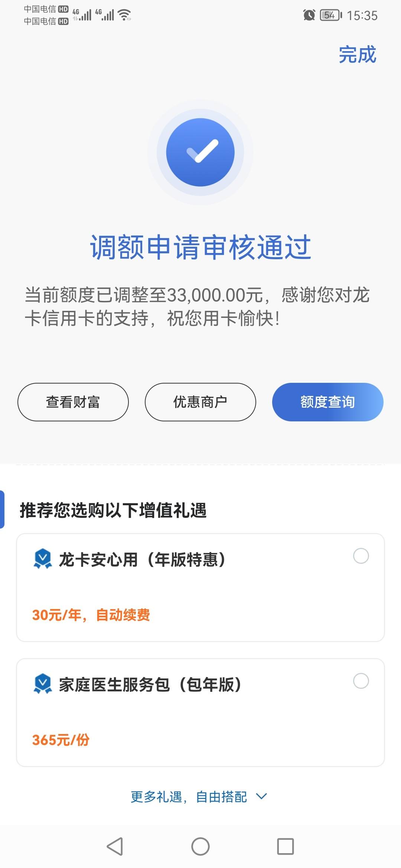Click the badge icon beside 龙卡安心用
This screenshot has width=401, height=868.
[43, 558]
